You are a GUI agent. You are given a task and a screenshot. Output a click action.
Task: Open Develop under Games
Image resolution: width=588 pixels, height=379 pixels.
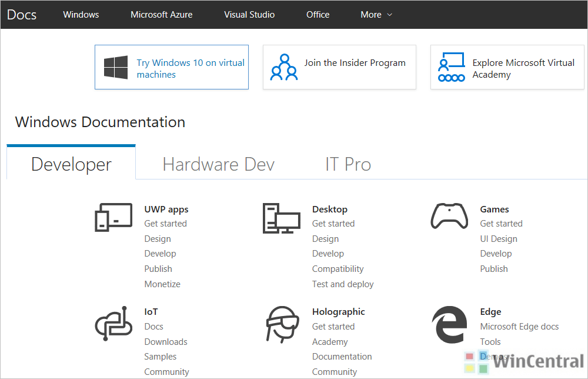[x=496, y=254]
